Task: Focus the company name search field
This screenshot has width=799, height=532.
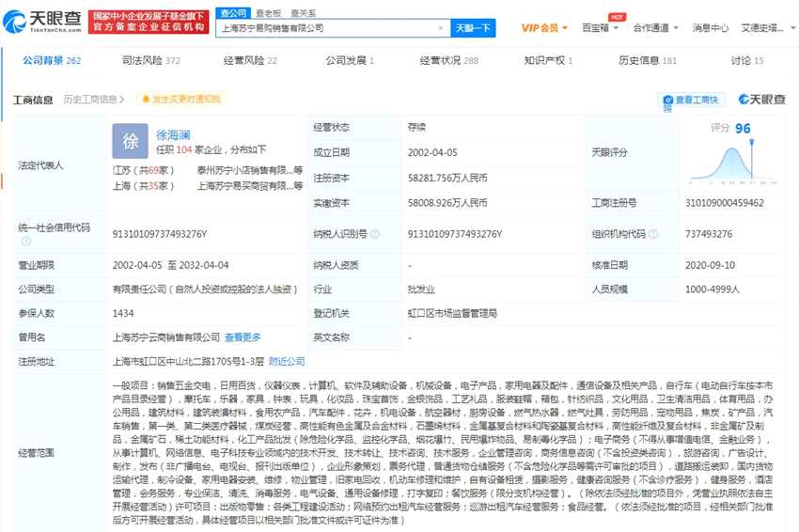Action: tap(333, 28)
